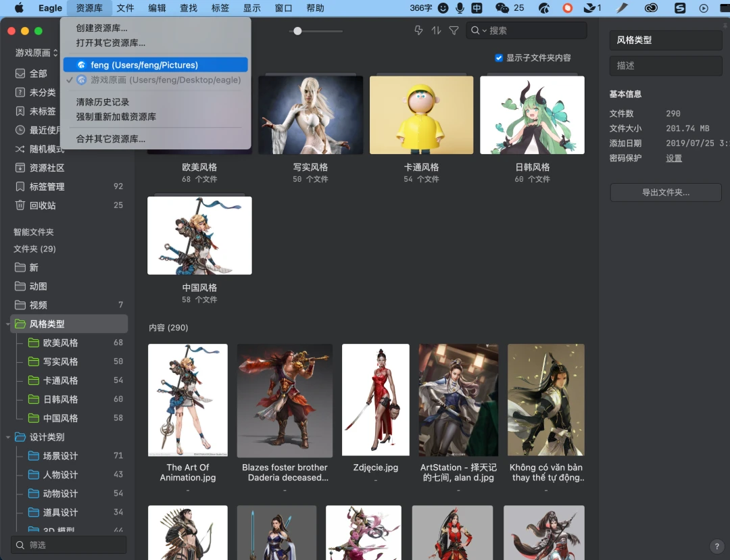730x560 pixels.
Task: Open the sort order arrows icon
Action: 436,30
